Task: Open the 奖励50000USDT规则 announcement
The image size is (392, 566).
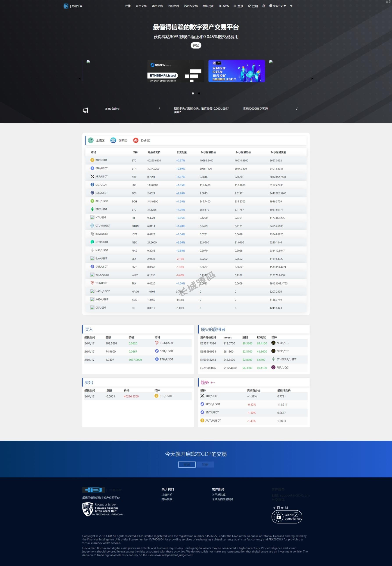Action: pyautogui.click(x=255, y=109)
